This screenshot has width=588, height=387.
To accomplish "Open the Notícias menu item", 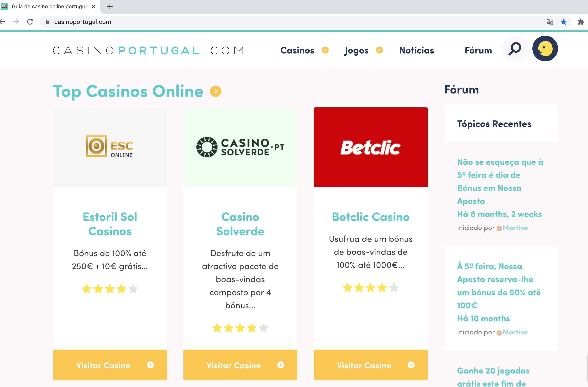I will tap(417, 50).
